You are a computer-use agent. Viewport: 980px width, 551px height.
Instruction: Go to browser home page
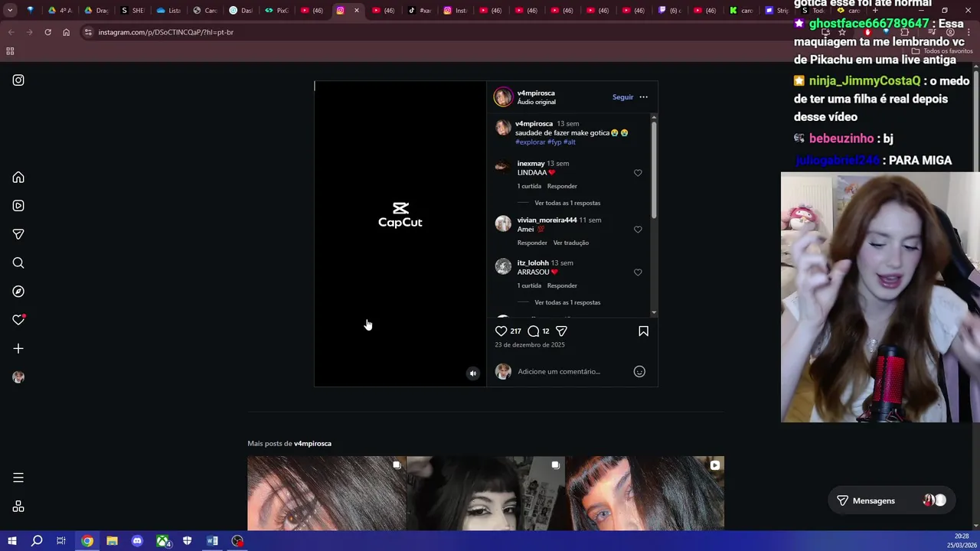point(66,32)
